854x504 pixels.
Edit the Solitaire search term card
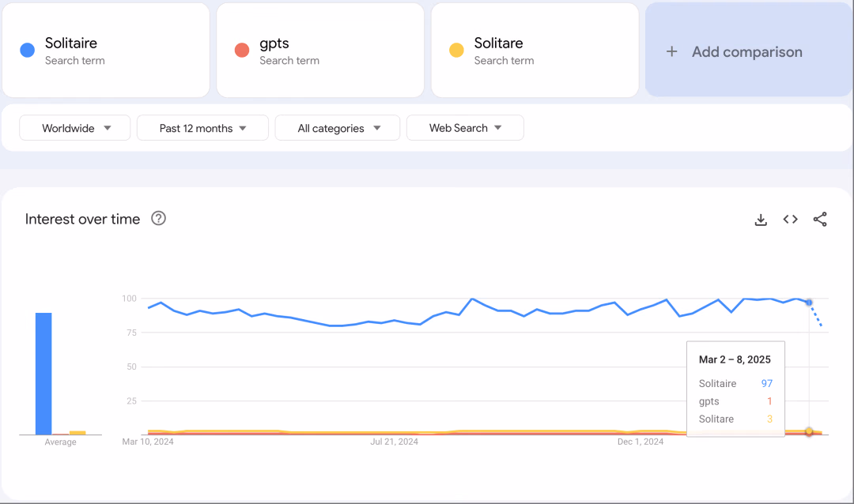(106, 50)
